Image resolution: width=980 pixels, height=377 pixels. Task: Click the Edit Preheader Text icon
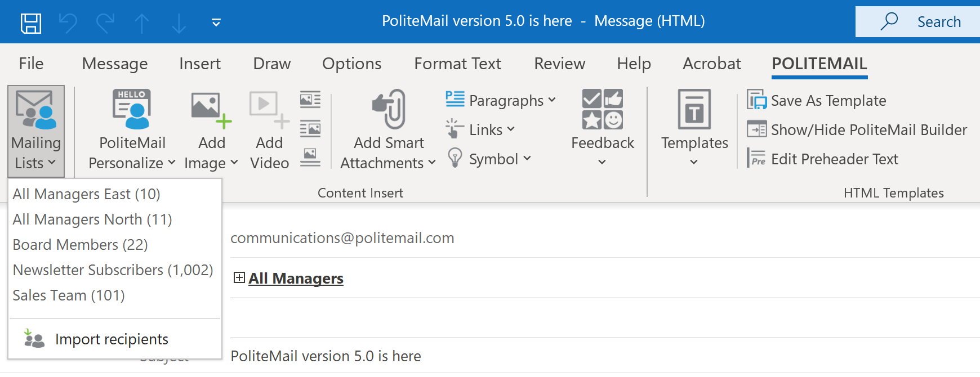pyautogui.click(x=756, y=159)
